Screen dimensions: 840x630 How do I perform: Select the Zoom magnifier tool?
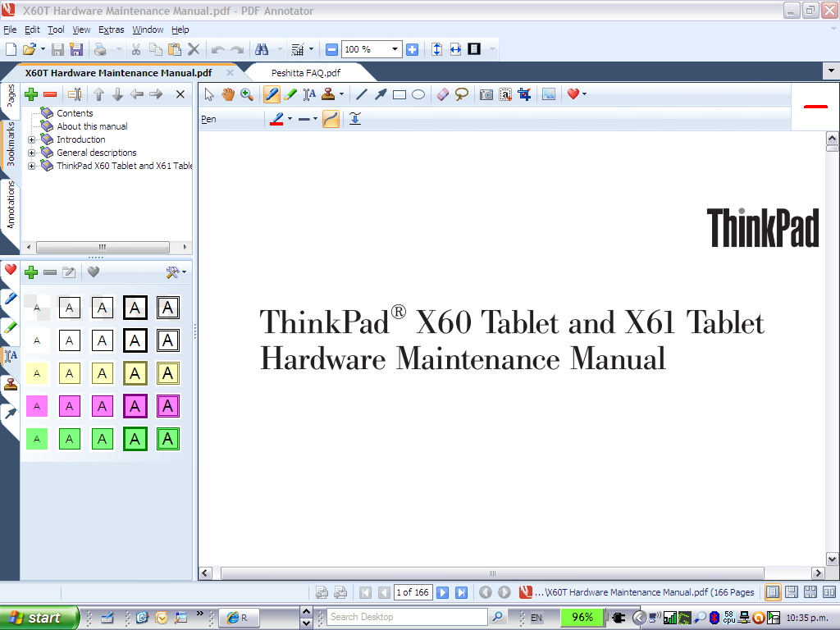[x=247, y=95]
